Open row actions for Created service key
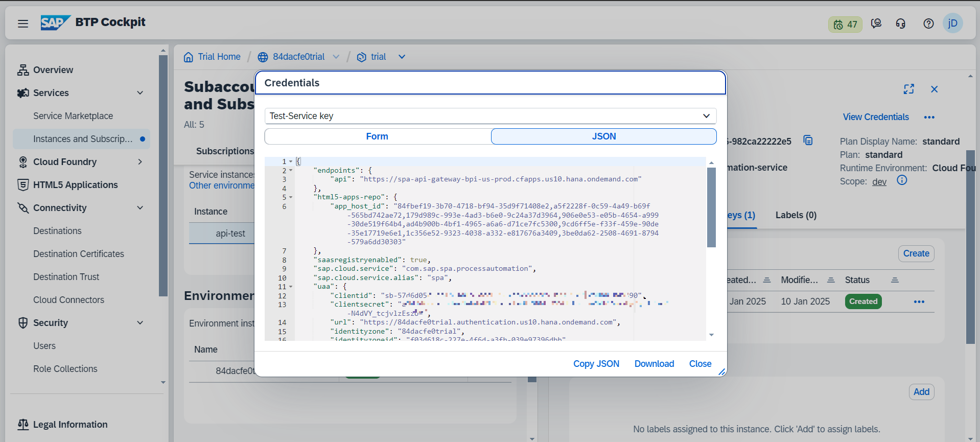 click(x=919, y=301)
